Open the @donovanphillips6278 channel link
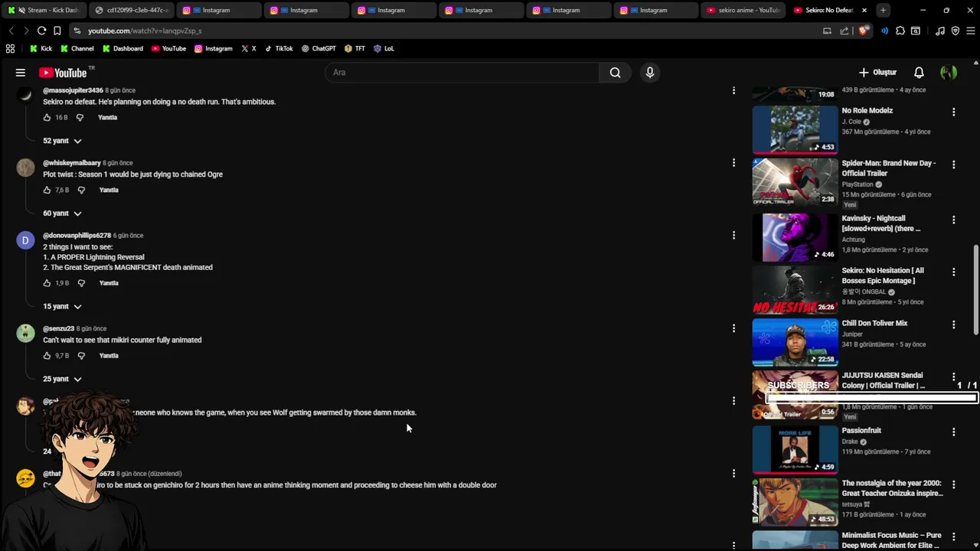 click(77, 236)
